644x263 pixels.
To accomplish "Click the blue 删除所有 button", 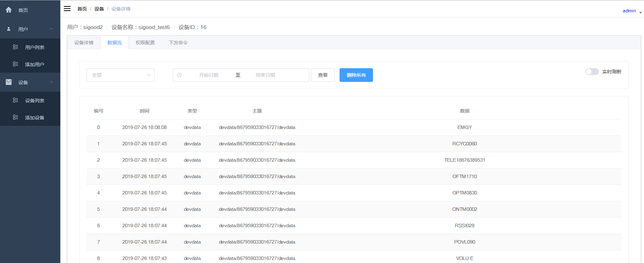I will 356,75.
